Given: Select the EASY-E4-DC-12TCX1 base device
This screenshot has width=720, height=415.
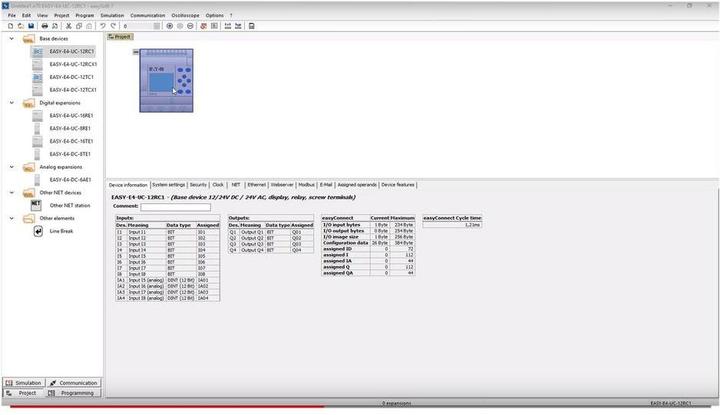Looking at the screenshot, I should pos(73,90).
